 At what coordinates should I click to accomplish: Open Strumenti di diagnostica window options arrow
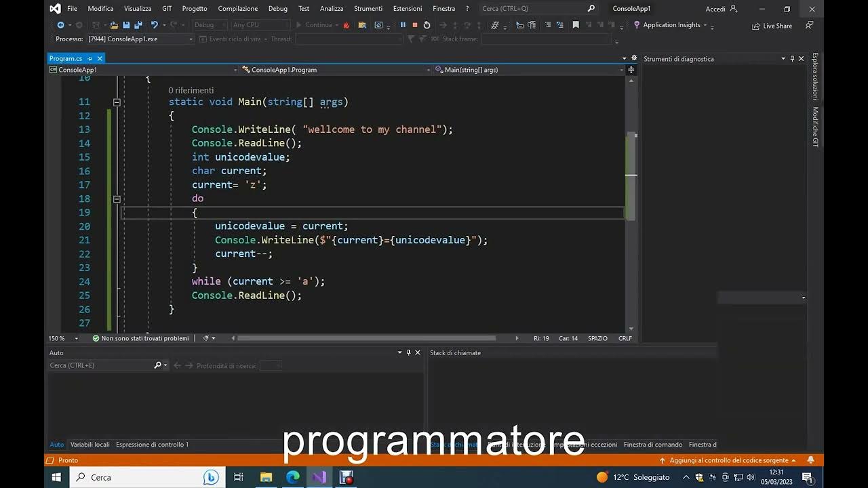pos(783,59)
